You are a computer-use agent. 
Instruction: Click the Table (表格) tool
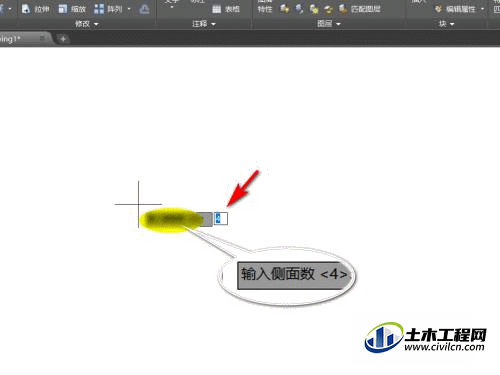click(x=226, y=9)
